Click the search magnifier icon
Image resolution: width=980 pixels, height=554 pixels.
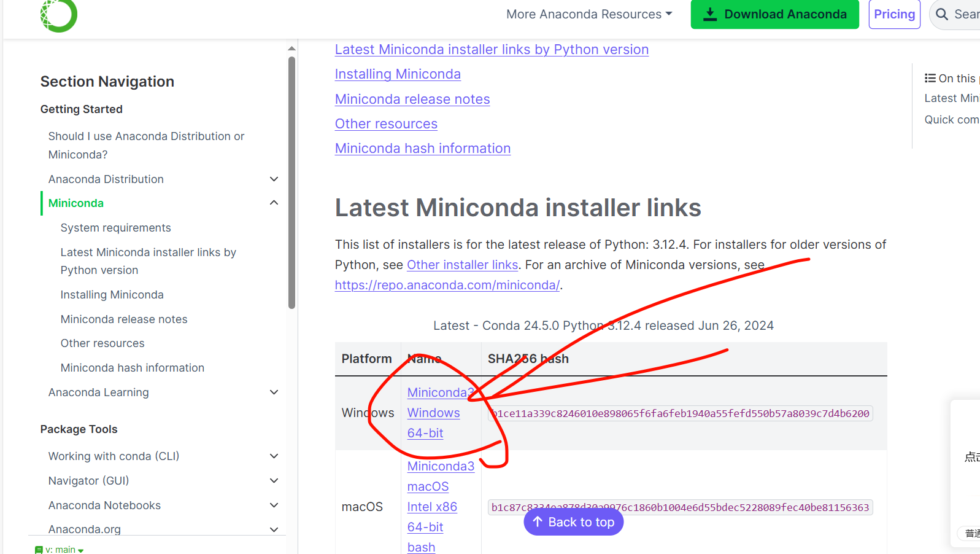coord(942,14)
